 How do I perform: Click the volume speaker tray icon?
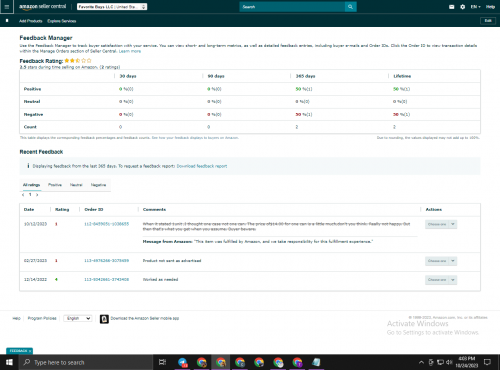(449, 362)
